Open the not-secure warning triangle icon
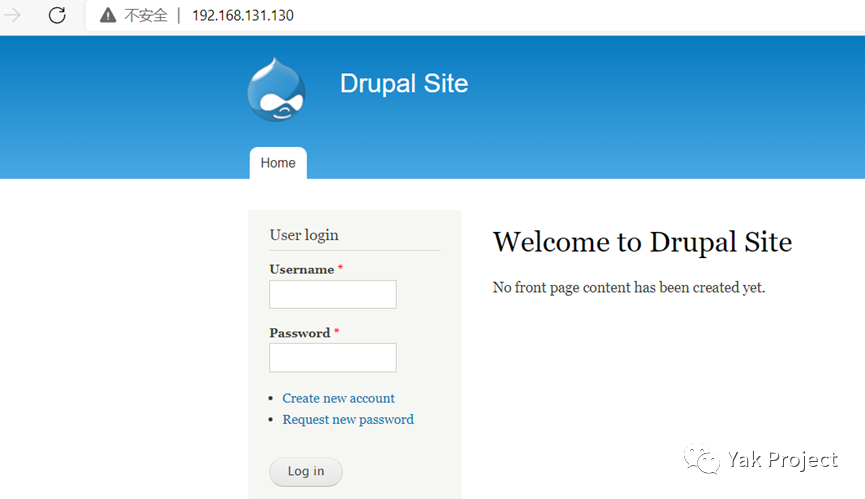 (x=108, y=15)
